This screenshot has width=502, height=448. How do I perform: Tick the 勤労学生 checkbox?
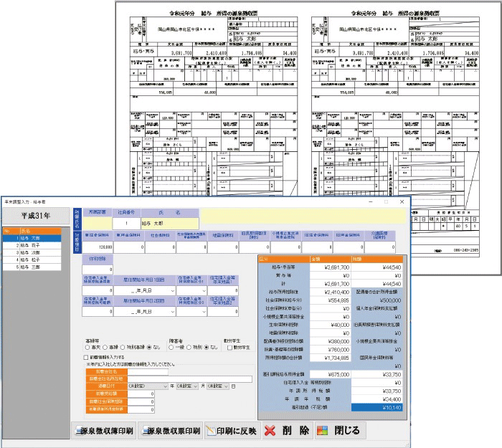coord(229,348)
